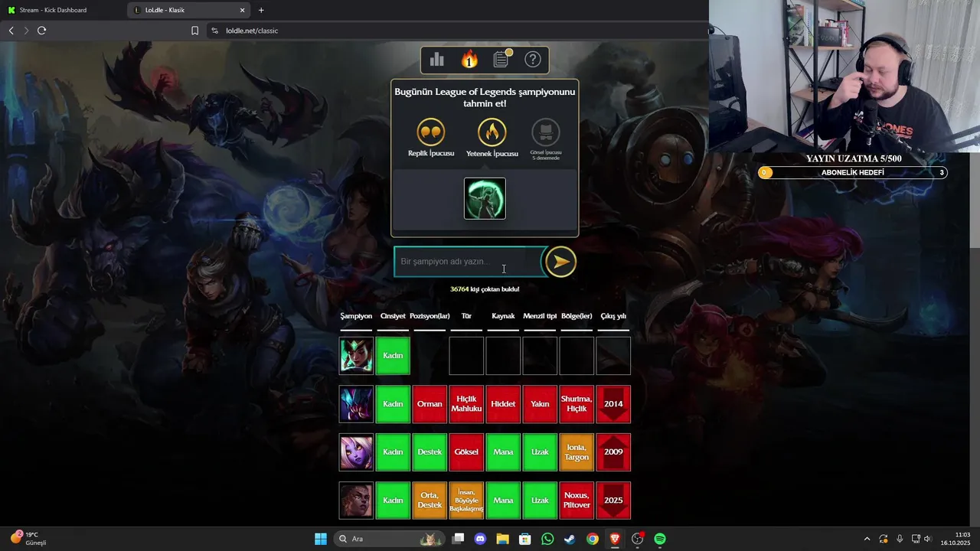Go forward in browser history
The width and height of the screenshot is (980, 551).
26,31
